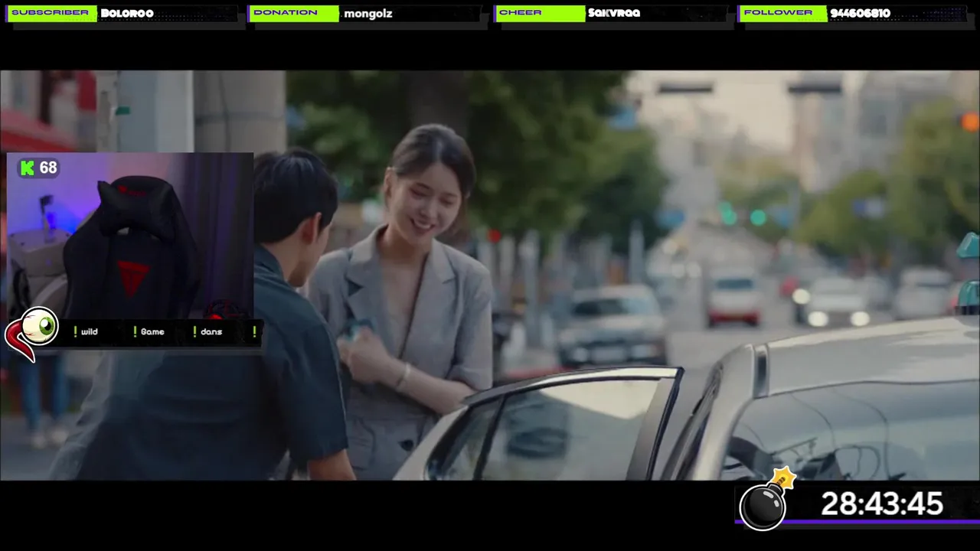Click donor name mongolz
The height and width of the screenshot is (551, 980).
pos(368,14)
